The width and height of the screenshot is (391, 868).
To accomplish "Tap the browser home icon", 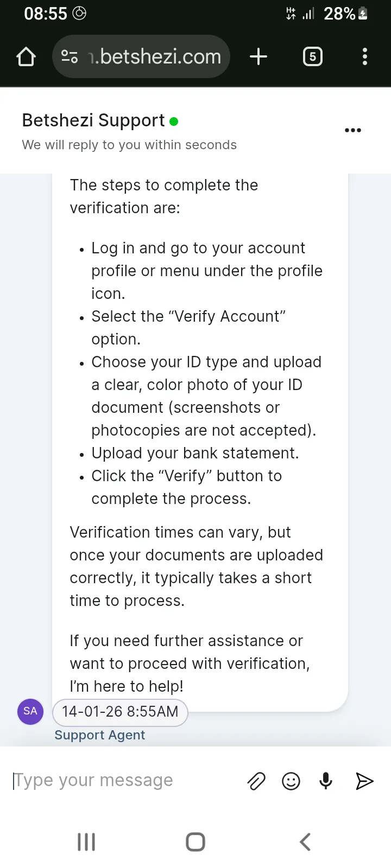I will coord(26,56).
